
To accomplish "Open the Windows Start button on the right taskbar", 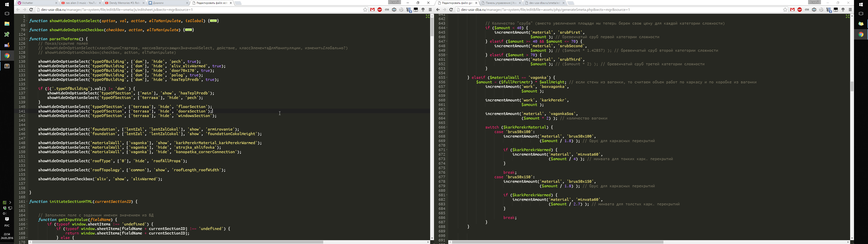I will pyautogui.click(x=861, y=4).
